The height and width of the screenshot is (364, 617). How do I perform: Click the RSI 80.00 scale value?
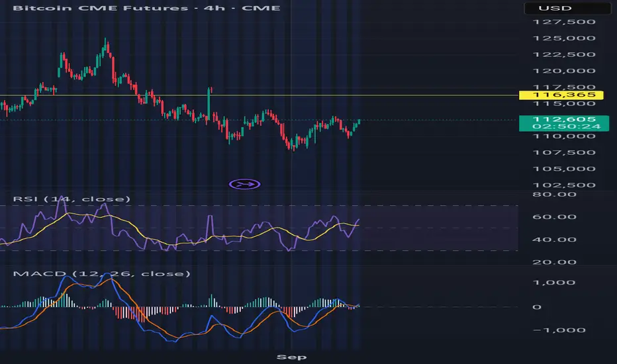[554, 195]
